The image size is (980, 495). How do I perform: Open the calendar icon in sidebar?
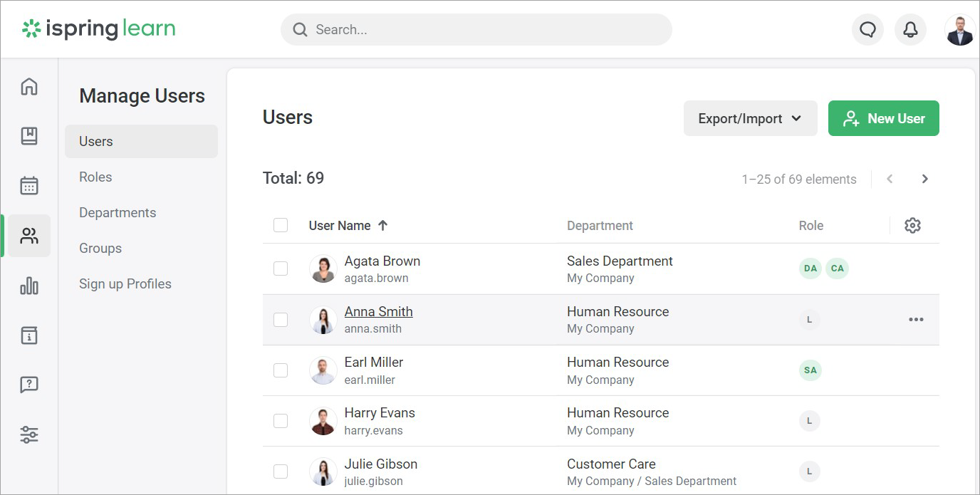click(29, 186)
